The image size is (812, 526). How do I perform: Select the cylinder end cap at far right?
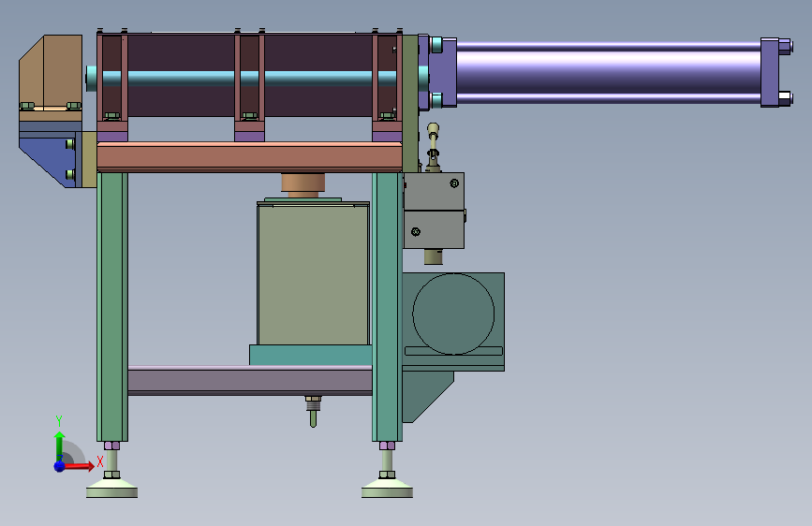click(x=770, y=72)
